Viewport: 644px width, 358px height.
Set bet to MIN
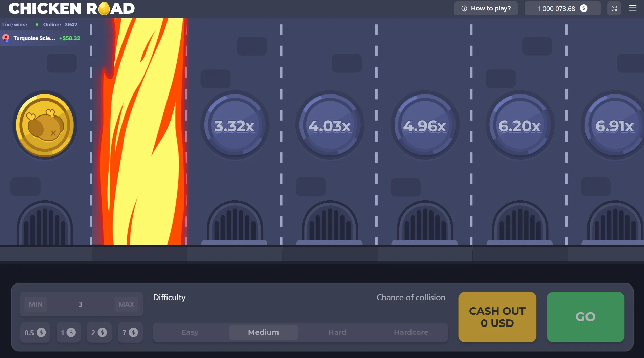[x=36, y=304]
